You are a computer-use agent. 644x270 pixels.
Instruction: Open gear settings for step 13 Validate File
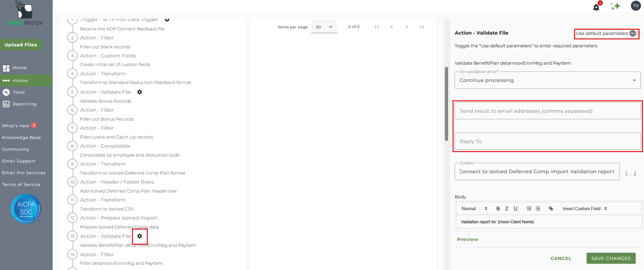tap(140, 236)
